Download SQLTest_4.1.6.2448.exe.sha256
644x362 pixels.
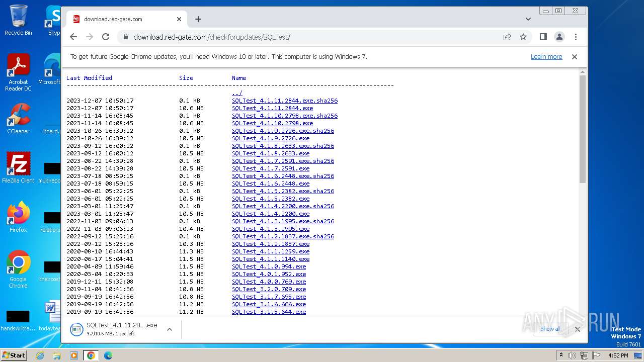[283, 176]
